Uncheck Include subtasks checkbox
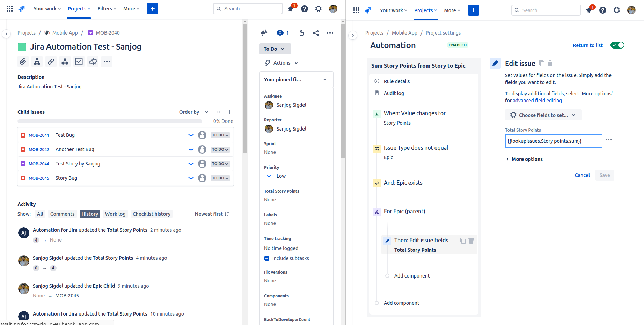Image resolution: width=644 pixels, height=325 pixels. pyautogui.click(x=267, y=258)
